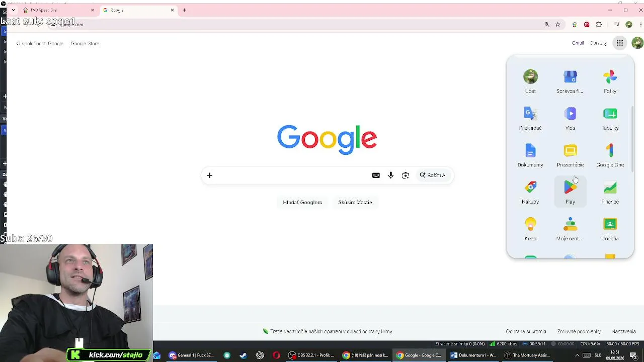Open a new browser tab
Image resolution: width=644 pixels, height=362 pixels.
(184, 10)
